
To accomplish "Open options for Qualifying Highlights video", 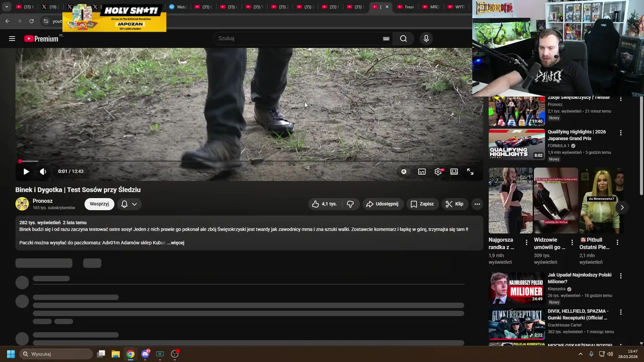I will click(620, 133).
